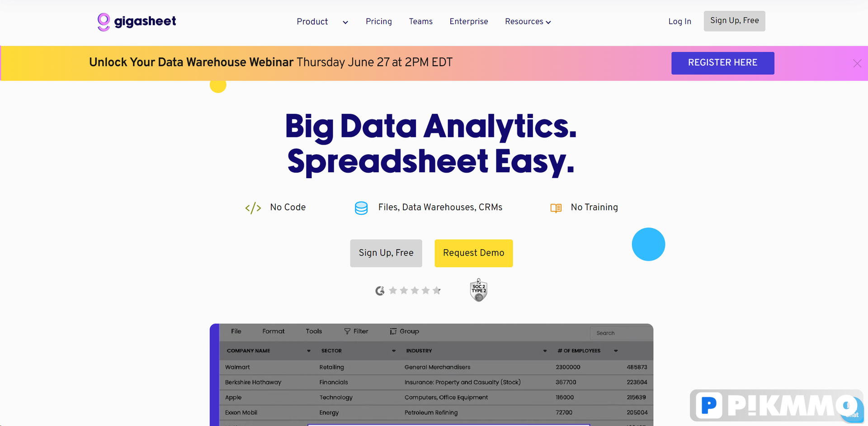Click the Apple cell
Screen dimensions: 868x426
click(x=233, y=398)
